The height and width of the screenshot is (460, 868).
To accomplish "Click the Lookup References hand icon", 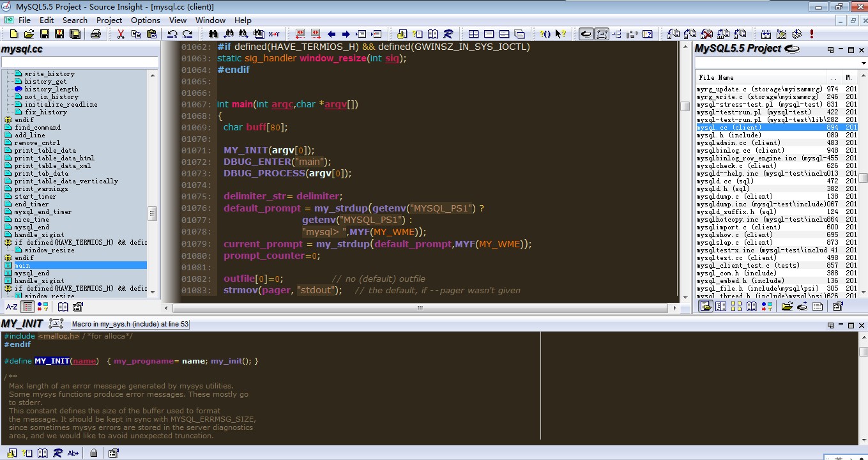I will pos(402,34).
